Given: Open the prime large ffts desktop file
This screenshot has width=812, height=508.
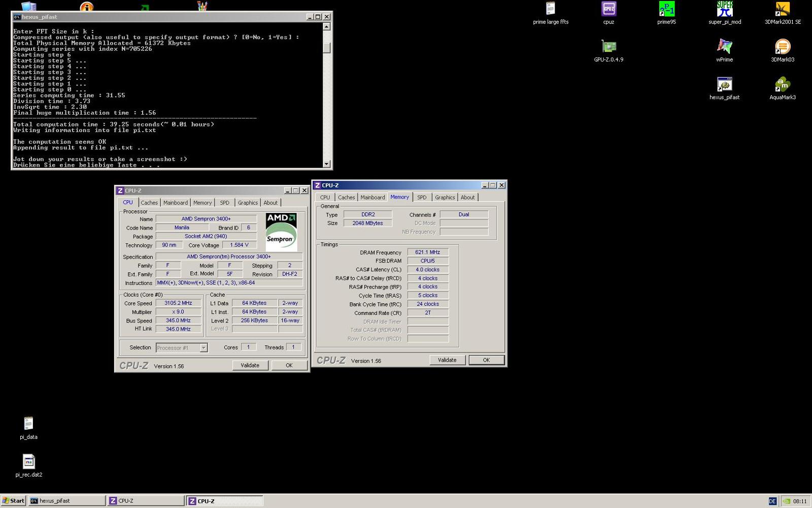Looking at the screenshot, I should tap(551, 13).
